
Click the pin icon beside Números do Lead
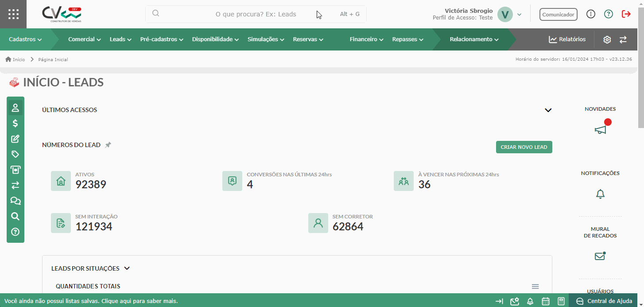[x=108, y=145]
